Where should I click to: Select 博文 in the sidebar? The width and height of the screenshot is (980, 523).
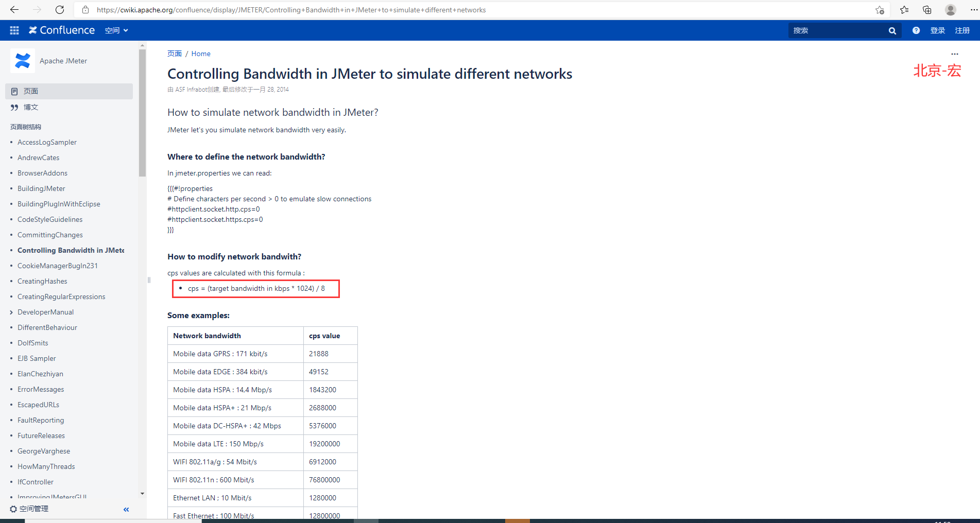pos(31,107)
